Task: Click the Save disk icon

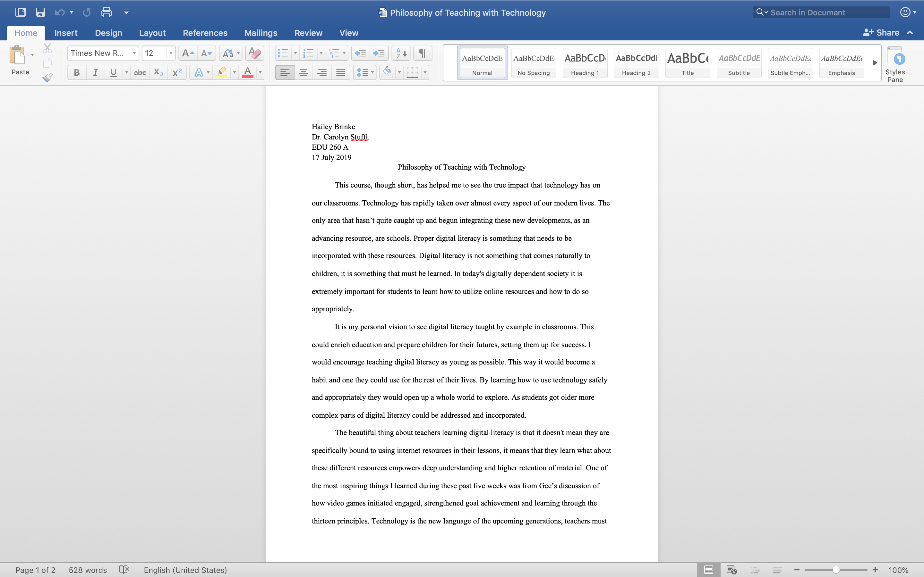Action: 40,12
